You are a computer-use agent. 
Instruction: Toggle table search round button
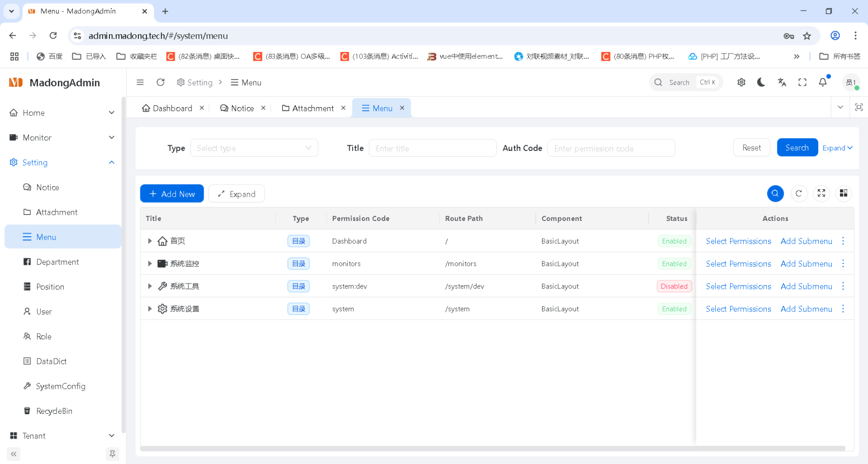(x=775, y=193)
